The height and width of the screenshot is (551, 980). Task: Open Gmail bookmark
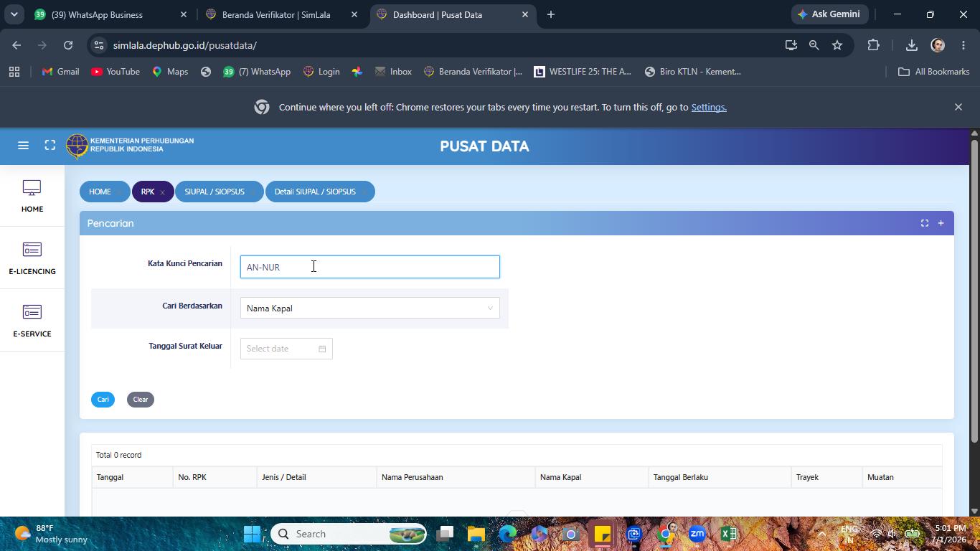point(60,72)
